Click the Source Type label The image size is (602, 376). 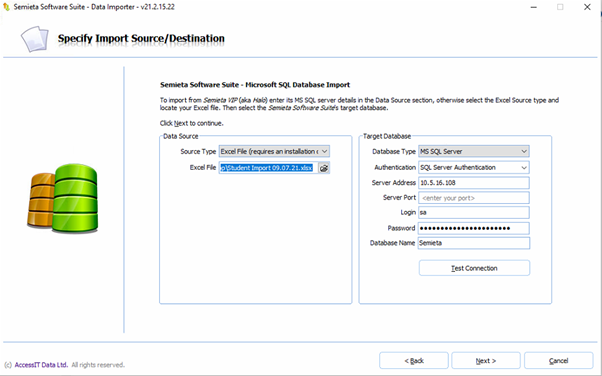pyautogui.click(x=198, y=151)
